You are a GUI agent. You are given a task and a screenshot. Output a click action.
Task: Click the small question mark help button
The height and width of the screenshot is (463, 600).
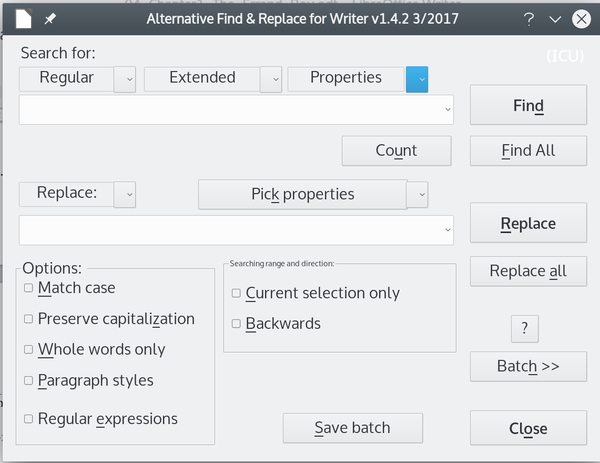[x=525, y=329]
